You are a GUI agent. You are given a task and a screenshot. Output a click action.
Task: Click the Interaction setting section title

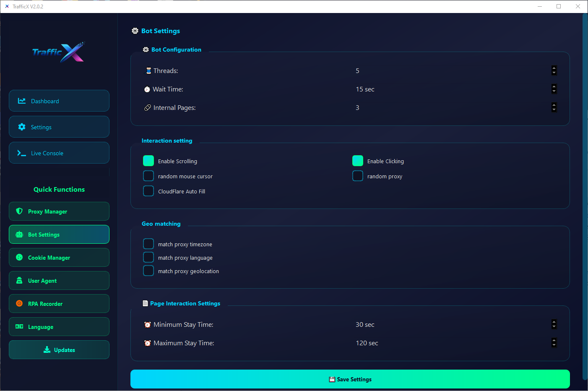pyautogui.click(x=167, y=141)
